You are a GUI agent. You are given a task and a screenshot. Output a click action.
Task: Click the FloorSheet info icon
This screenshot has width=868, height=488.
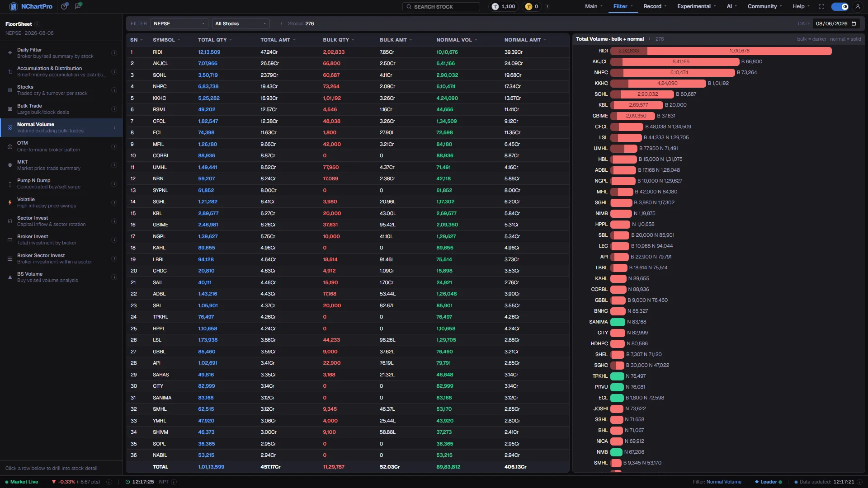click(38, 24)
